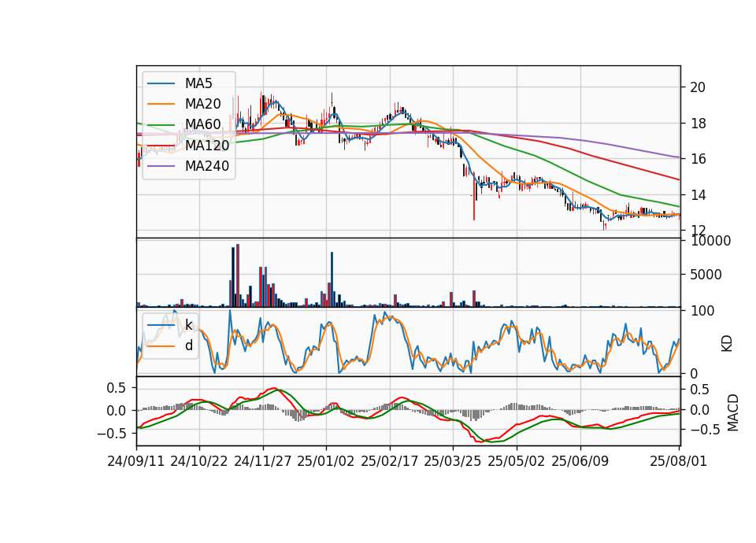The image size is (756, 543).
Task: Click the MA240 legend label
Action: pyautogui.click(x=207, y=166)
